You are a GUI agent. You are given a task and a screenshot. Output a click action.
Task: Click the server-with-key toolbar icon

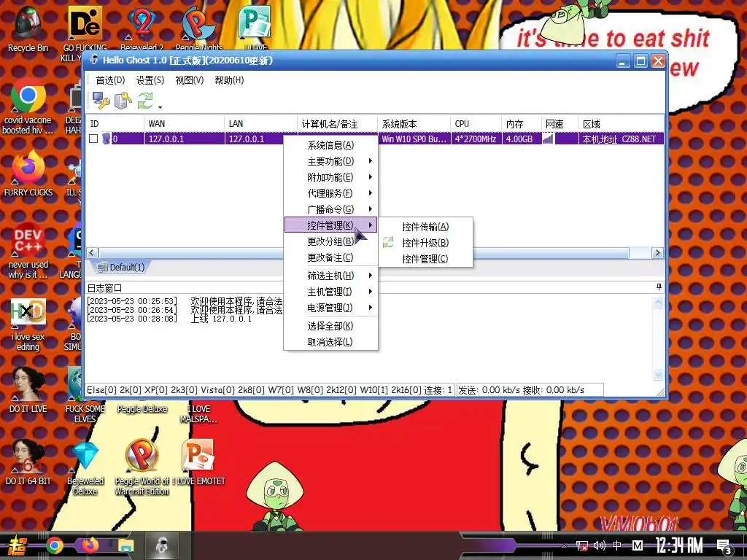123,100
